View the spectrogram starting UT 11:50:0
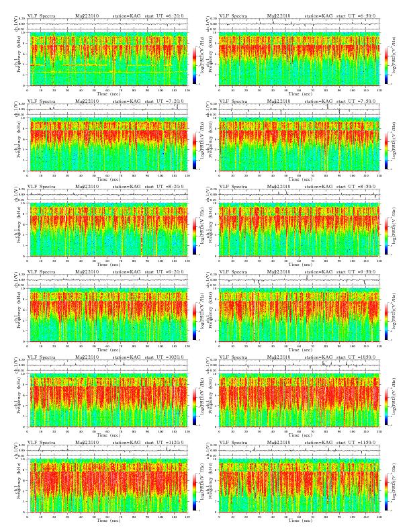 click(x=300, y=486)
